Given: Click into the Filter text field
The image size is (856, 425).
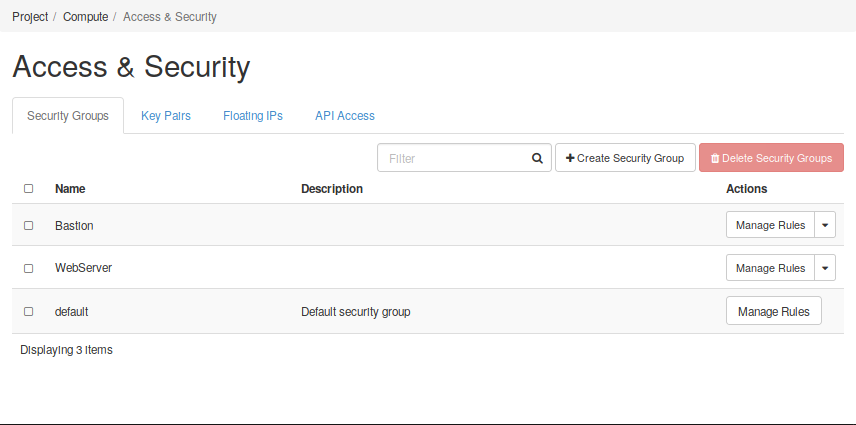Looking at the screenshot, I should coord(453,158).
